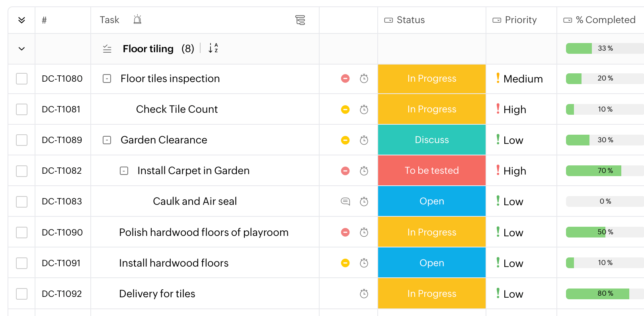Collapse Floor tiles inspection subtasks
The height and width of the screenshot is (316, 644).
[107, 79]
